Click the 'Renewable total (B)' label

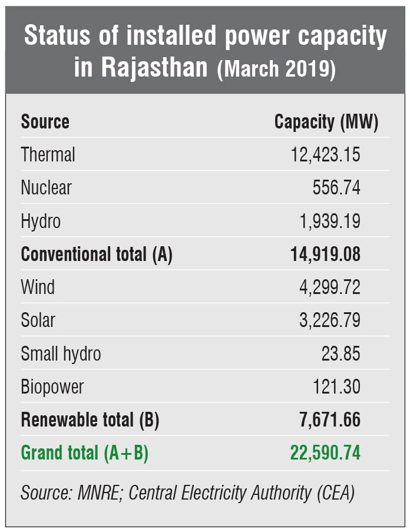[x=90, y=420]
